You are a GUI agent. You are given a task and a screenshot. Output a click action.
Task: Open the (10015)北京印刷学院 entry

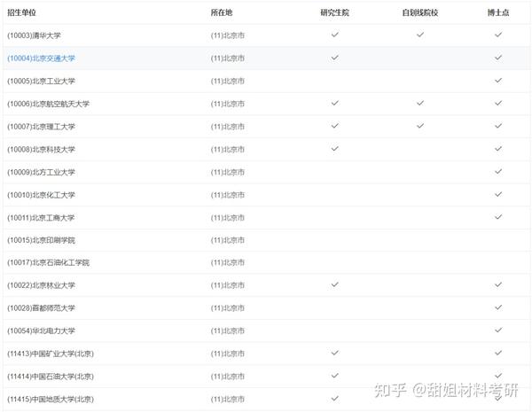tap(41, 240)
